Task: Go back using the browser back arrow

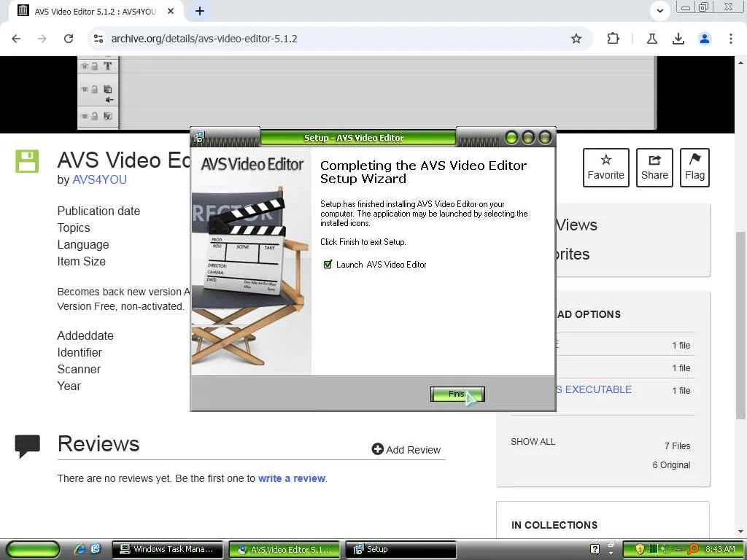Action: click(x=16, y=39)
